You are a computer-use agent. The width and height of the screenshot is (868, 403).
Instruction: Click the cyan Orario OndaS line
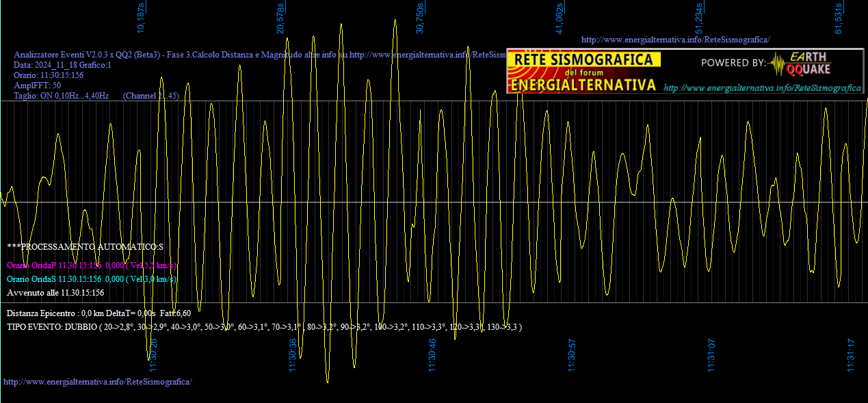coord(92,278)
